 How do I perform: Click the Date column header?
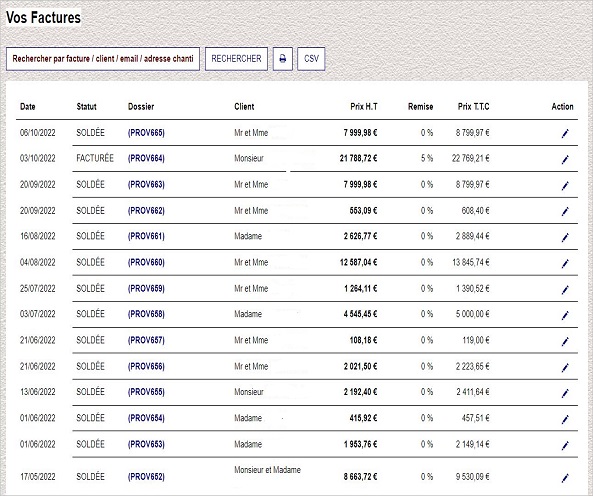tap(28, 107)
